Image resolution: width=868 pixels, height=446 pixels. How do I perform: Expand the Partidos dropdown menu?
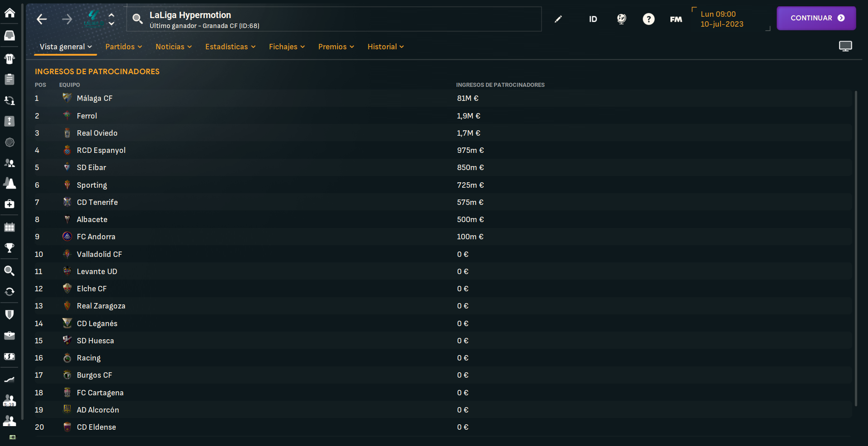pos(123,47)
